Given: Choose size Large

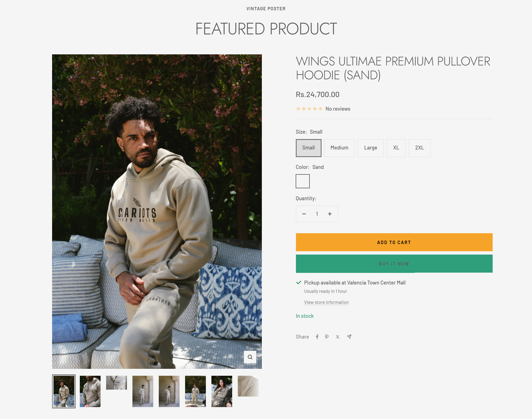Looking at the screenshot, I should 370,148.
